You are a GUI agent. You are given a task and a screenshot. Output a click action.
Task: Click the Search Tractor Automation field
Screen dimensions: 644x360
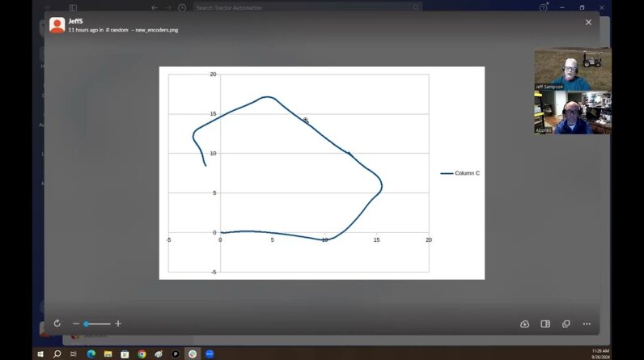click(307, 7)
